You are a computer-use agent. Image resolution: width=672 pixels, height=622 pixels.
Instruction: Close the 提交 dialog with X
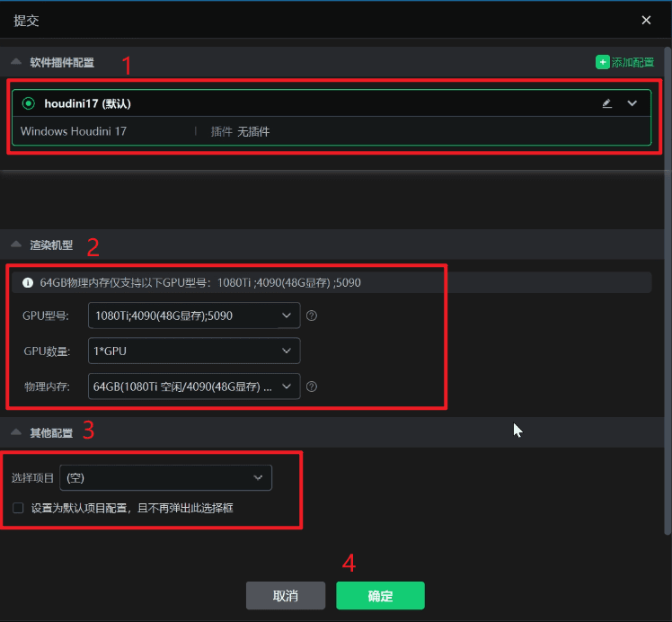click(x=646, y=20)
